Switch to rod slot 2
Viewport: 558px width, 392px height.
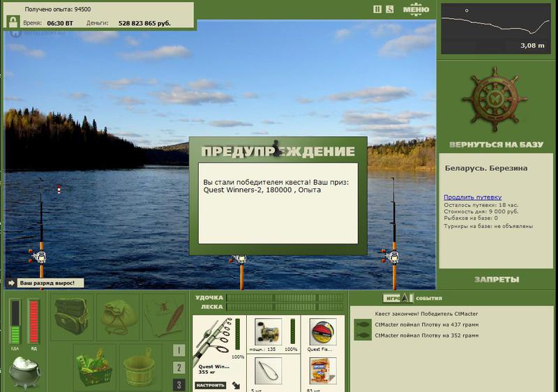point(179,368)
